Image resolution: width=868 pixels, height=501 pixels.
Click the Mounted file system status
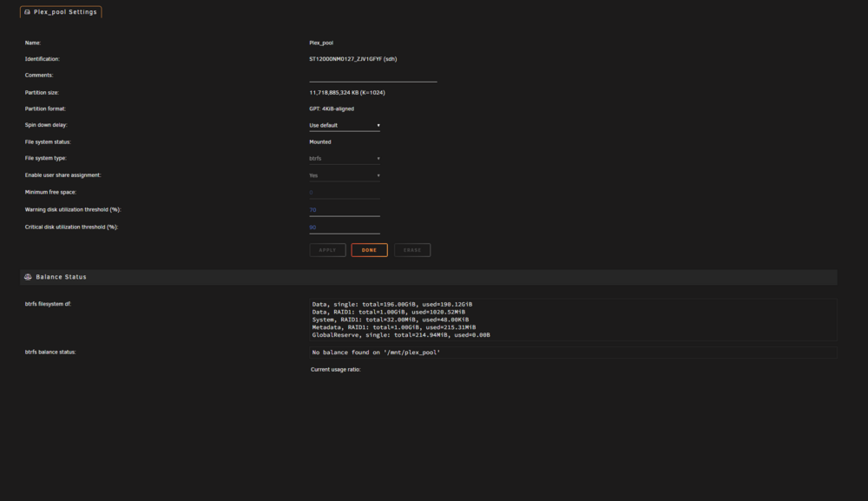point(320,142)
